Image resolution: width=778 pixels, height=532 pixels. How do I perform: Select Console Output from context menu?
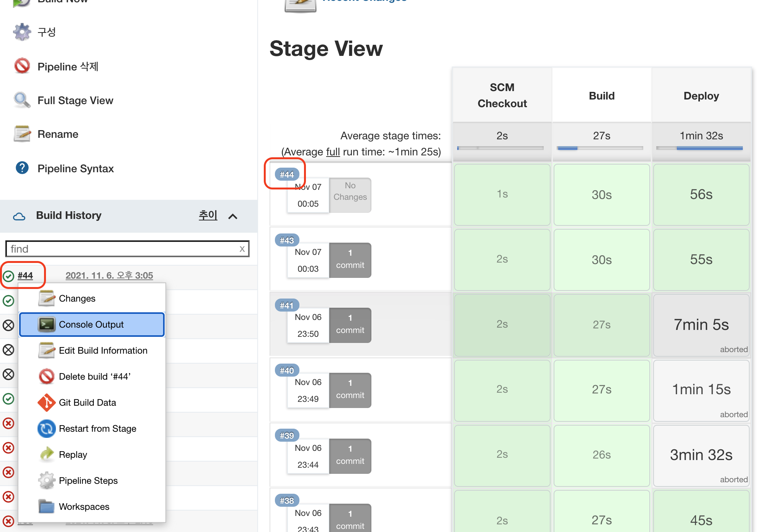pos(92,325)
